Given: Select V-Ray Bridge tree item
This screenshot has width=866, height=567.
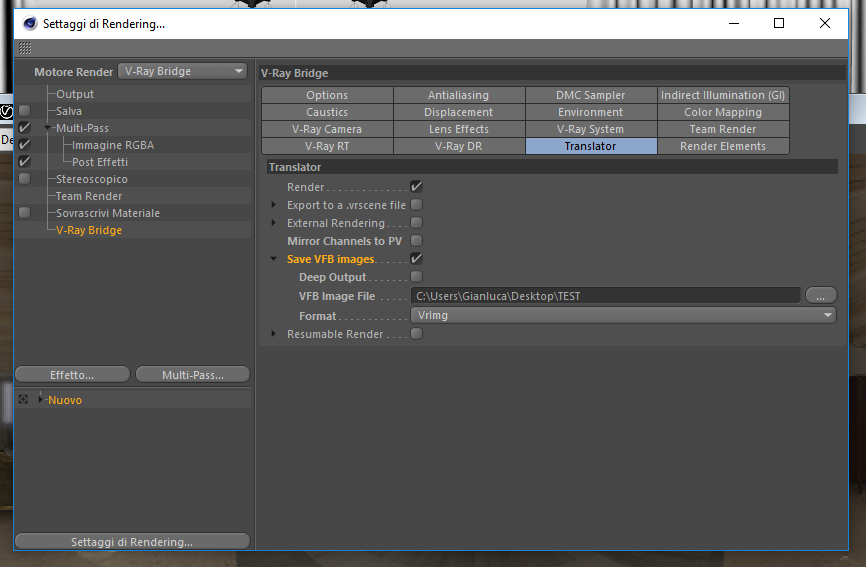Looking at the screenshot, I should (89, 230).
